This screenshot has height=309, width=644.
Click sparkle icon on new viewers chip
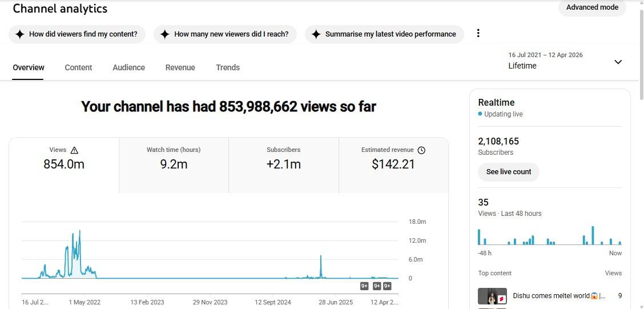(165, 34)
